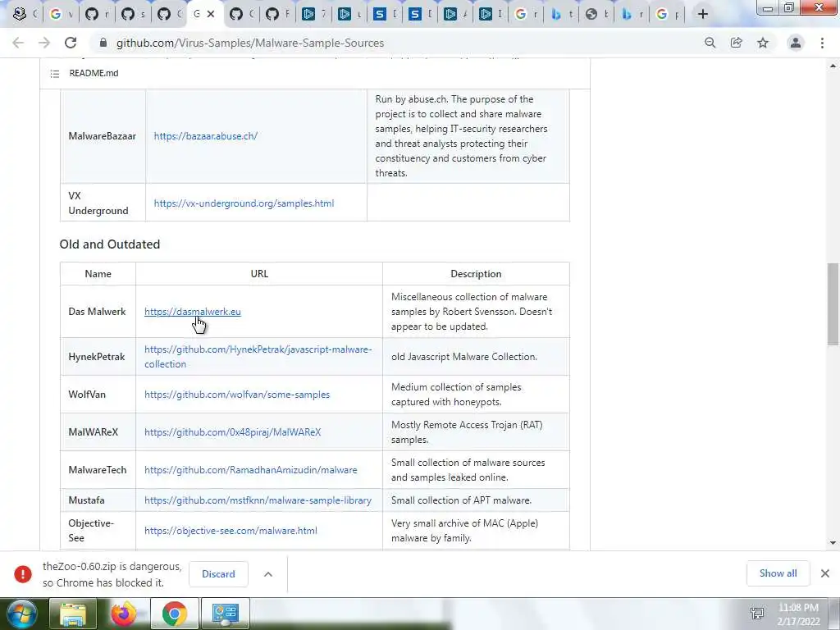Open the taskbar clock showing 11:08 PM
This screenshot has width=840, height=630.
pyautogui.click(x=798, y=614)
